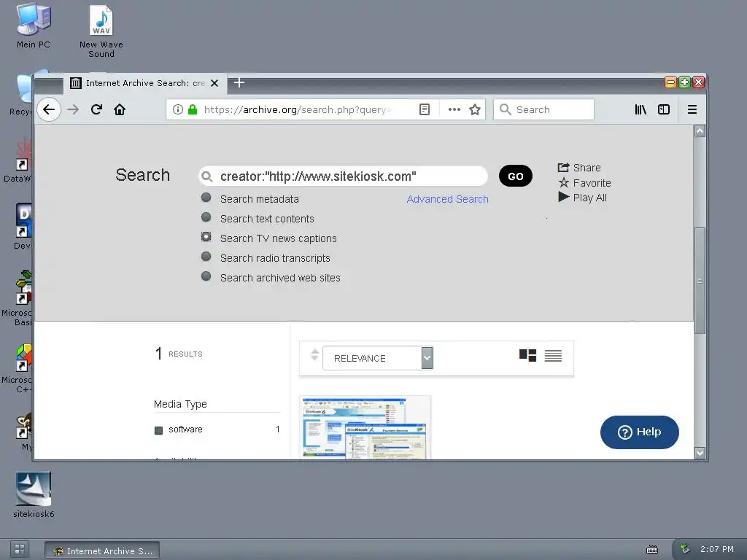Viewport: 747px width, 560px height.
Task: Click Internet Archive taskbar button
Action: (x=102, y=551)
